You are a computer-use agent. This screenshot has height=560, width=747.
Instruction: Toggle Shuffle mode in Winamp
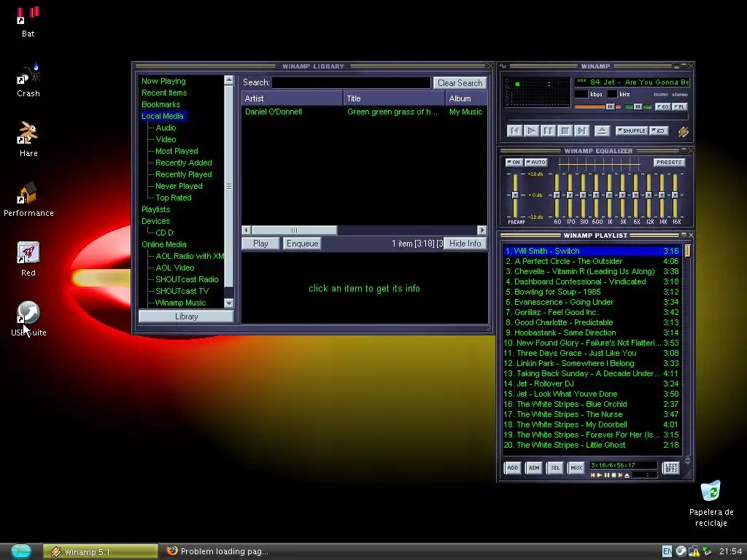click(631, 131)
